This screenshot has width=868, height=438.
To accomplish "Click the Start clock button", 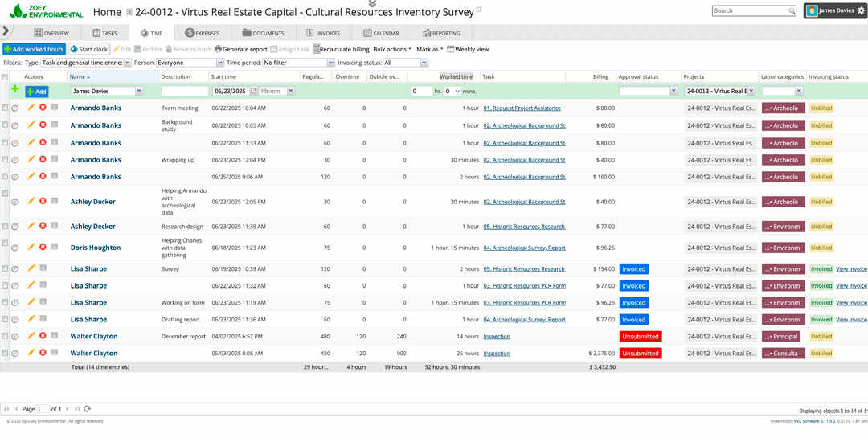I will 88,49.
